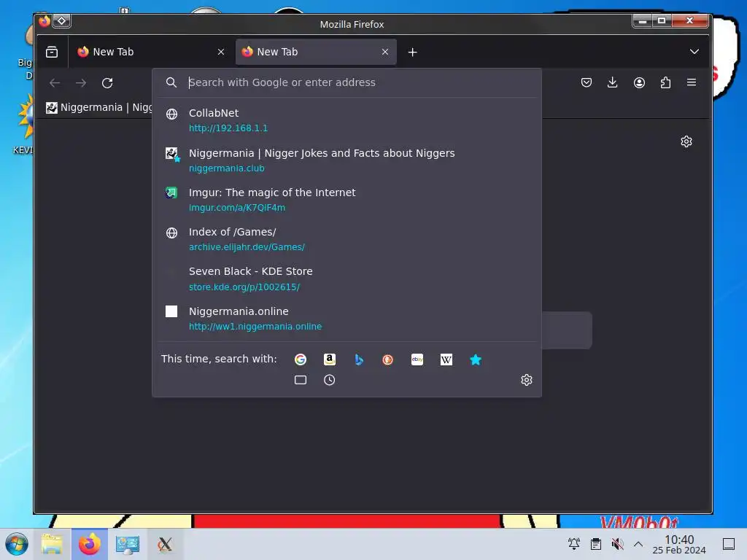
Task: Click the Personalize New Tab gear icon
Action: (686, 141)
